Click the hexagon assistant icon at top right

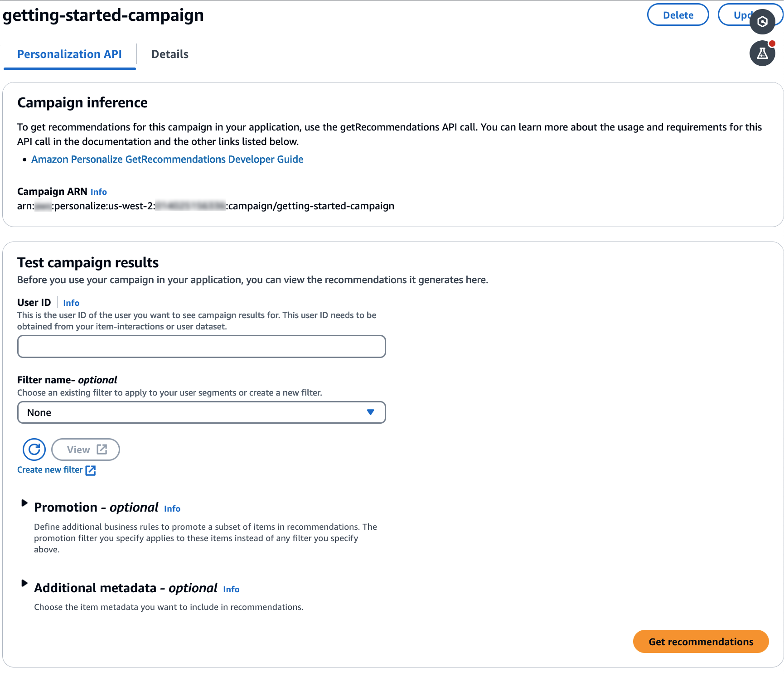coord(762,21)
